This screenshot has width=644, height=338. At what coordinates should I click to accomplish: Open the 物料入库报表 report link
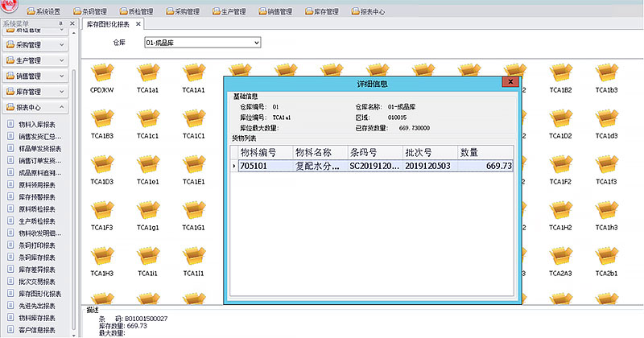pyautogui.click(x=36, y=125)
